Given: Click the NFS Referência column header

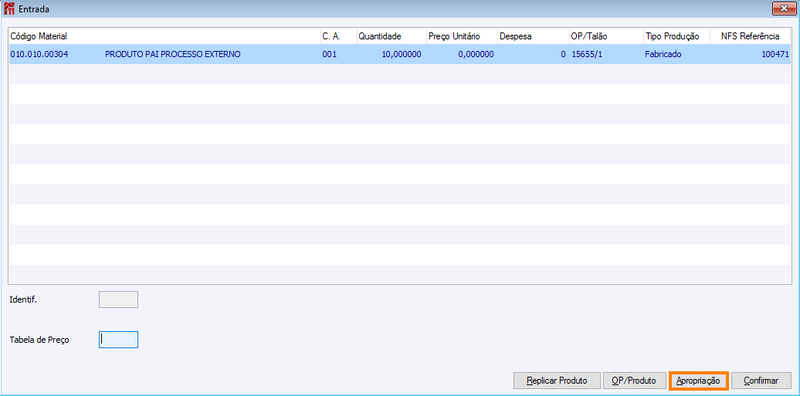Looking at the screenshot, I should click(x=750, y=36).
